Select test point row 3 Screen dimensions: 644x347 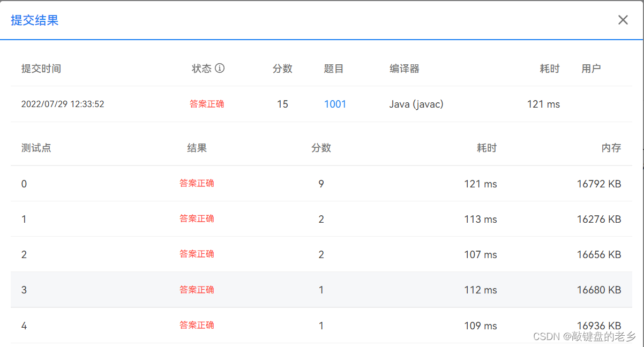[321, 290]
